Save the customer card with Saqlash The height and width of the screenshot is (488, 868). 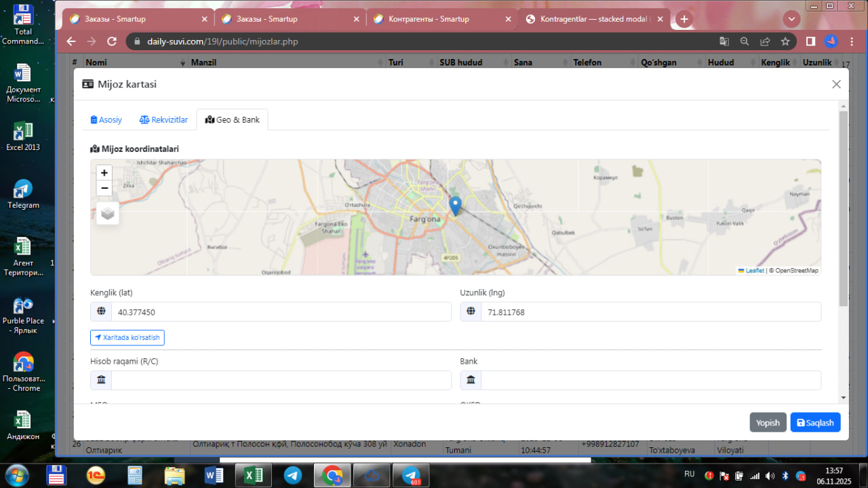pyautogui.click(x=815, y=422)
